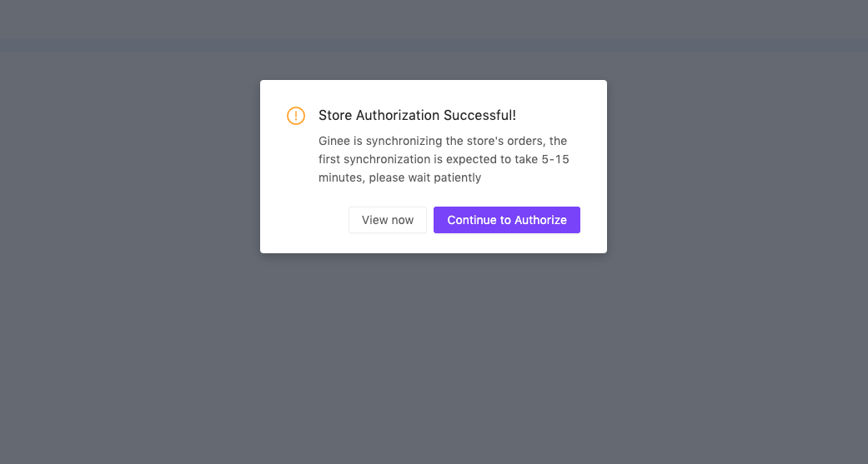Click the word Ginee in message
Viewport: 868px width, 464px height.
click(x=334, y=141)
